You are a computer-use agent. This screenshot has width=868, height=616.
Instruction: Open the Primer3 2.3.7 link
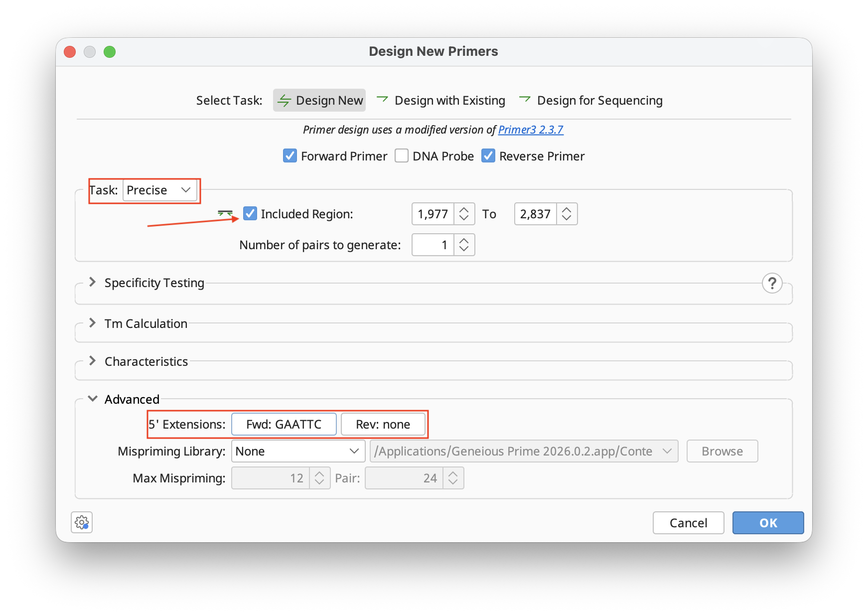[x=531, y=130]
